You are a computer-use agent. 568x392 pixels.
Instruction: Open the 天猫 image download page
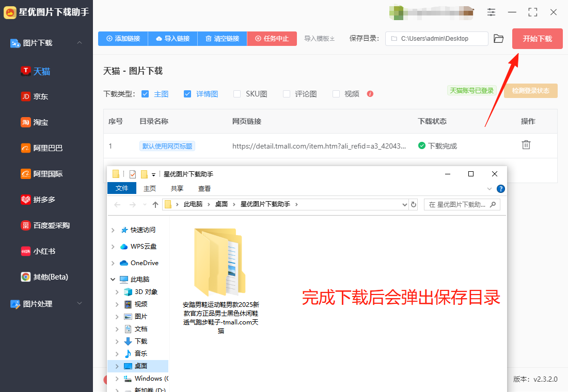pos(36,71)
